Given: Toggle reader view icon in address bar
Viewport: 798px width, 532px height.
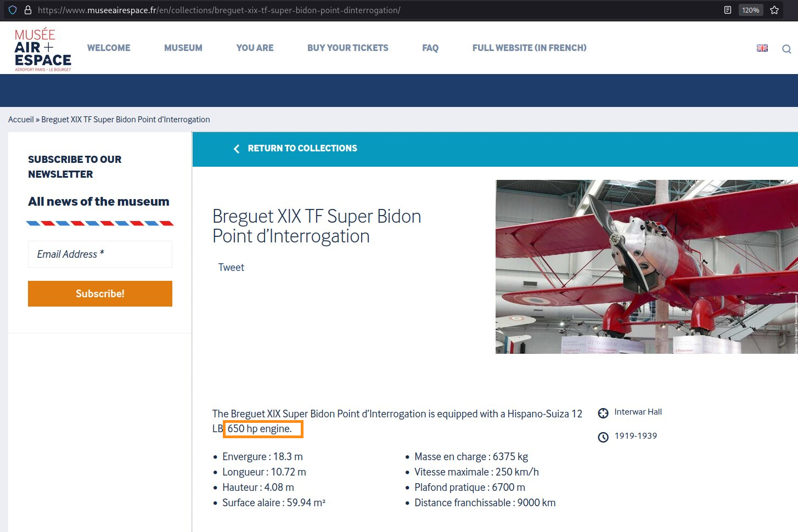Looking at the screenshot, I should pyautogui.click(x=728, y=10).
